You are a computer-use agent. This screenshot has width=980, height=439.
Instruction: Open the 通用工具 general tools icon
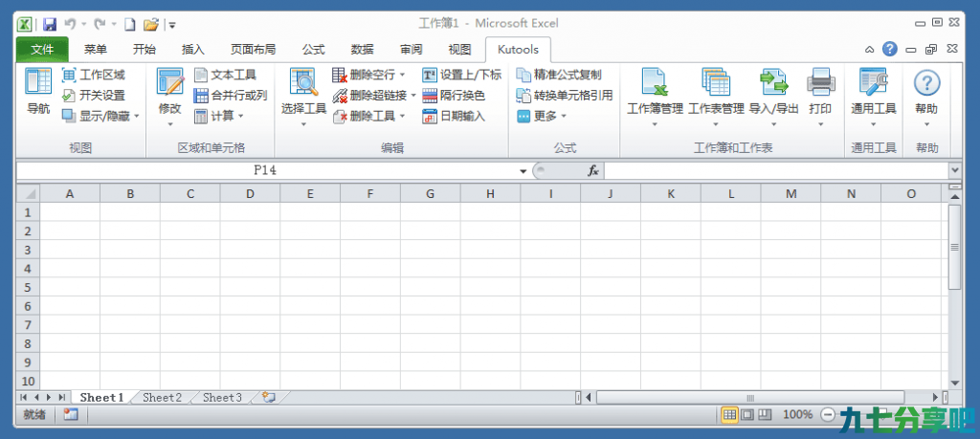click(873, 82)
